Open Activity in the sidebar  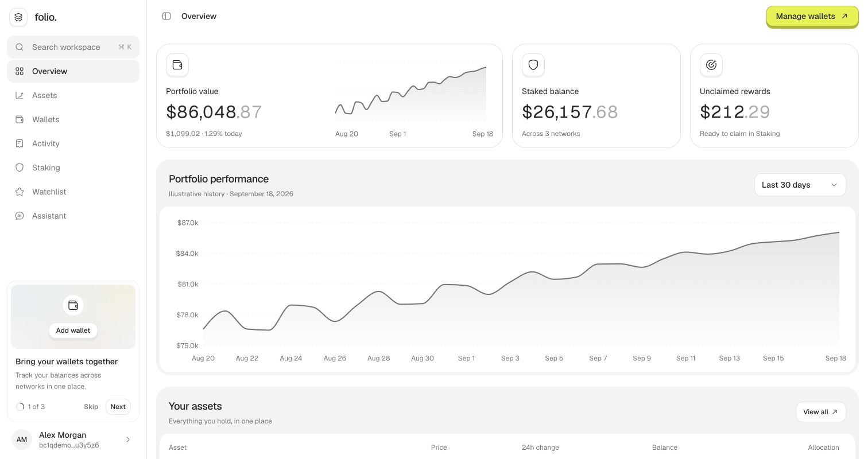pyautogui.click(x=73, y=143)
